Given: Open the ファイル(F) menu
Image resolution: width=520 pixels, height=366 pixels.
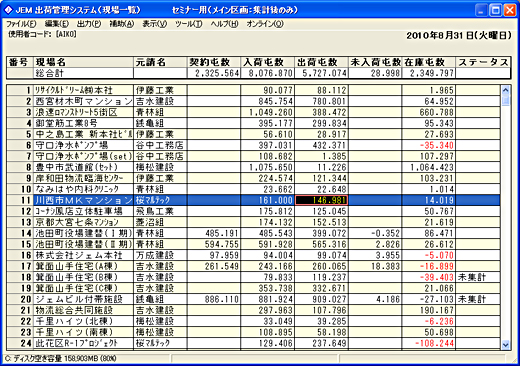Looking at the screenshot, I should click(21, 24).
